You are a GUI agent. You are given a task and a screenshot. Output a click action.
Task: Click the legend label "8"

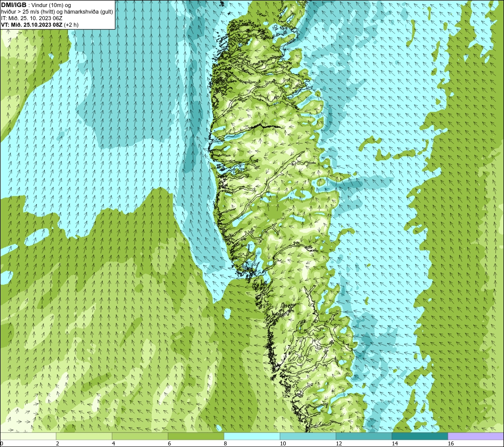225,443
